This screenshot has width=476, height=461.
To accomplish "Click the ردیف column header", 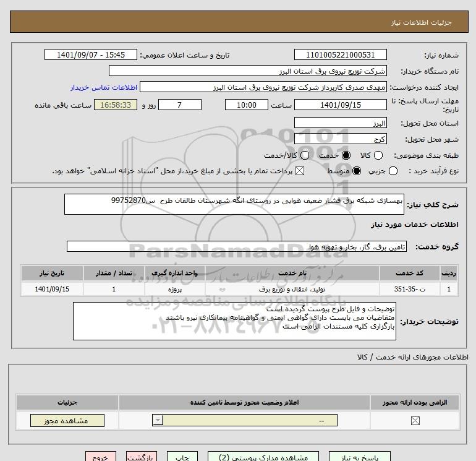I will [x=449, y=273].
